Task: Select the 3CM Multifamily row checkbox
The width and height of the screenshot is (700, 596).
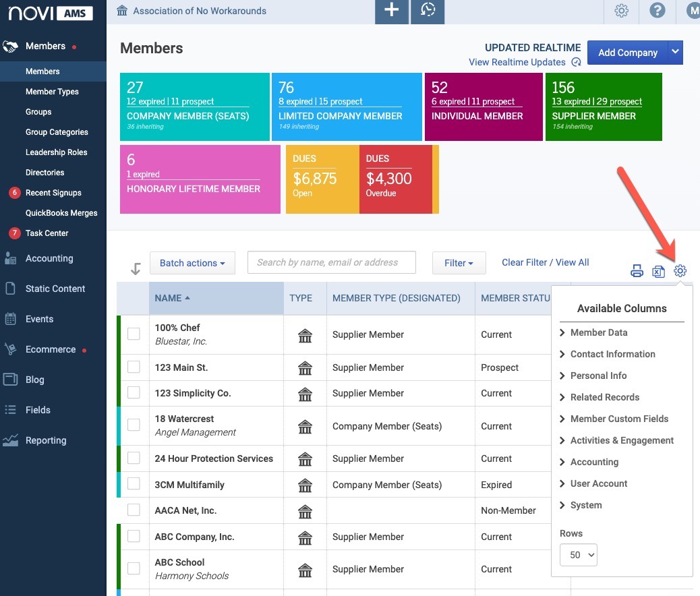Action: click(134, 483)
